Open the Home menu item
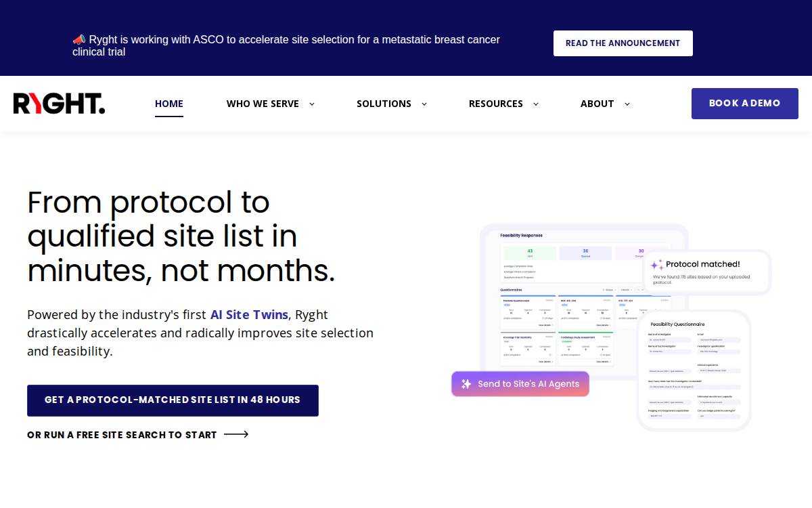 pos(169,104)
